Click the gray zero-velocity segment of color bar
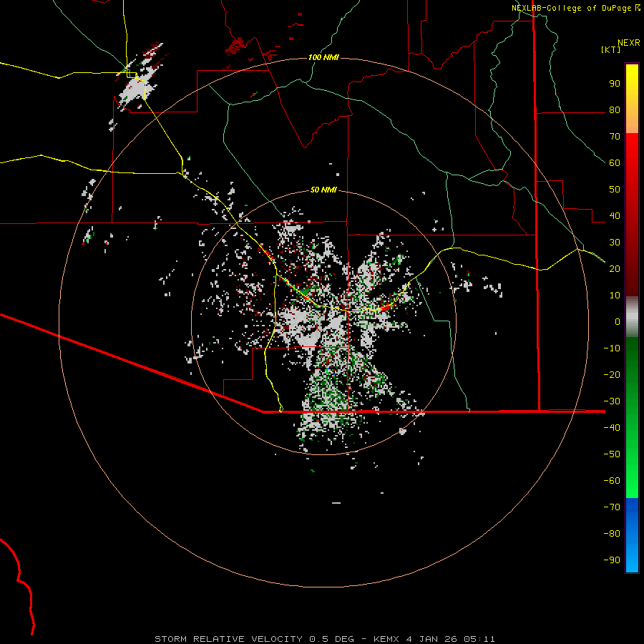Screen dimensions: 644x644 click(x=632, y=317)
